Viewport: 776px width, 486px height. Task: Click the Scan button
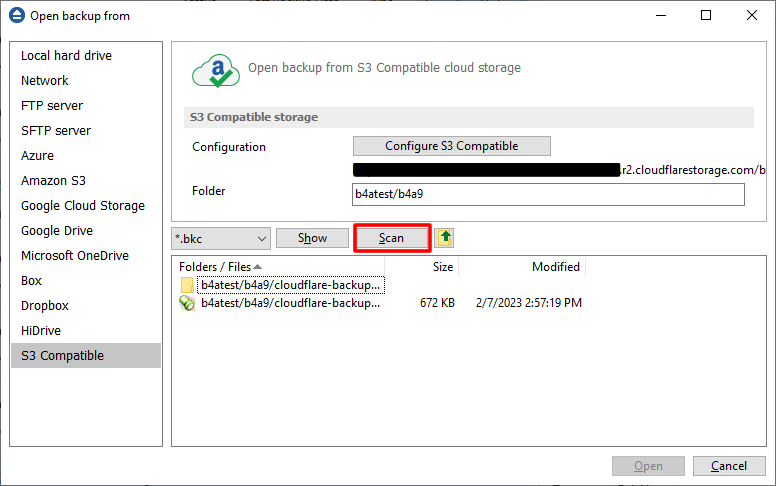point(391,238)
